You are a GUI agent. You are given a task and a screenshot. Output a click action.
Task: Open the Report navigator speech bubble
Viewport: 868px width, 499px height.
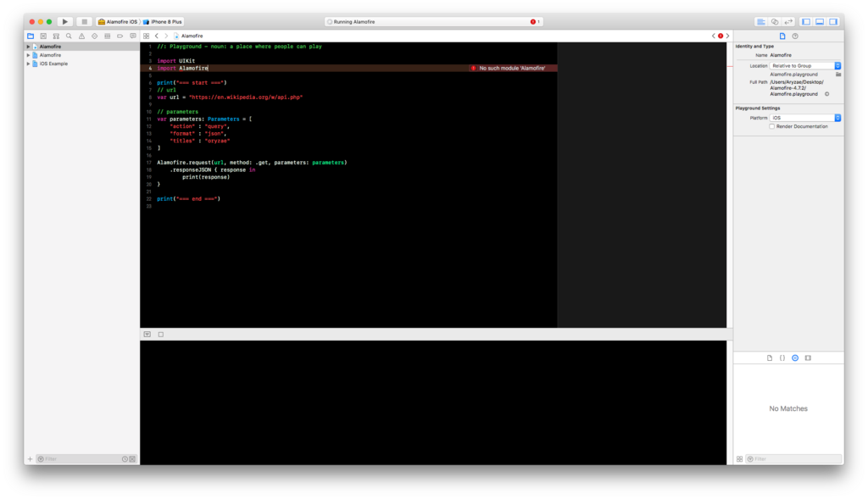[x=133, y=36]
